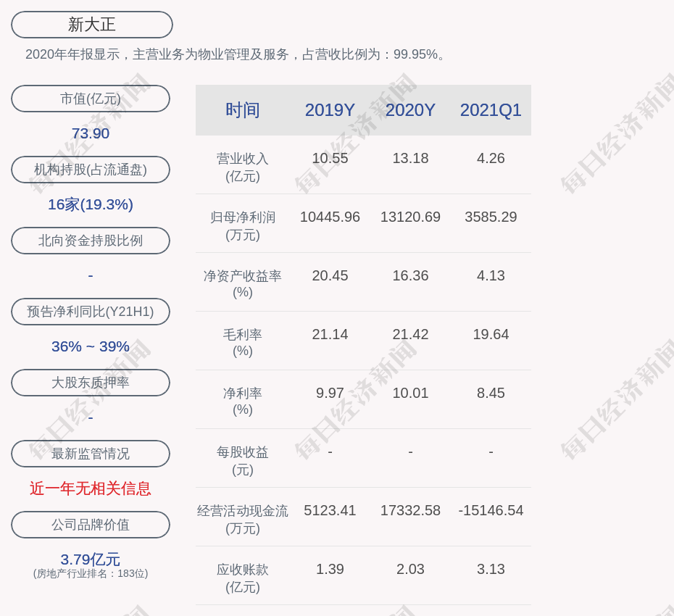Click the 每股收益 dash for 2019Y

330,451
